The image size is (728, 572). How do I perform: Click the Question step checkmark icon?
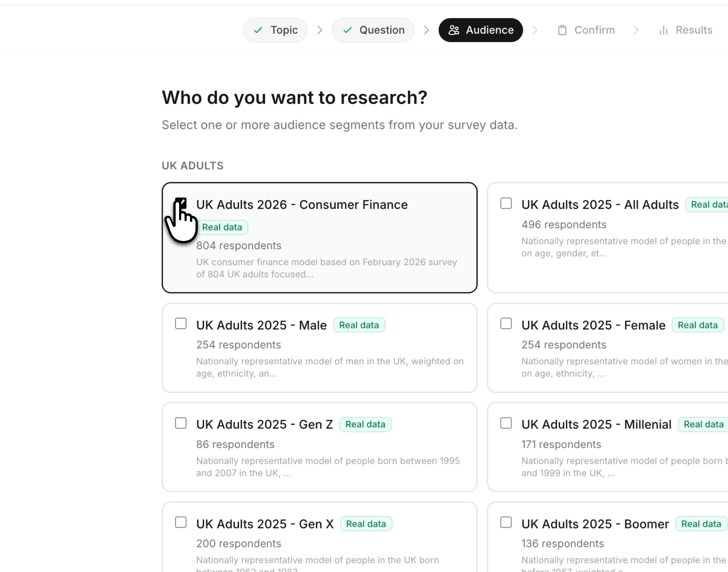(x=347, y=30)
